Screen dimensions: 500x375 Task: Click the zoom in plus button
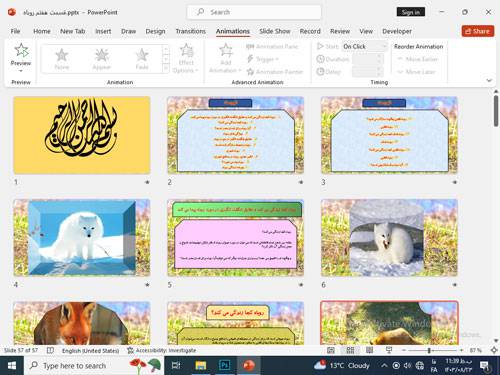[461, 350]
